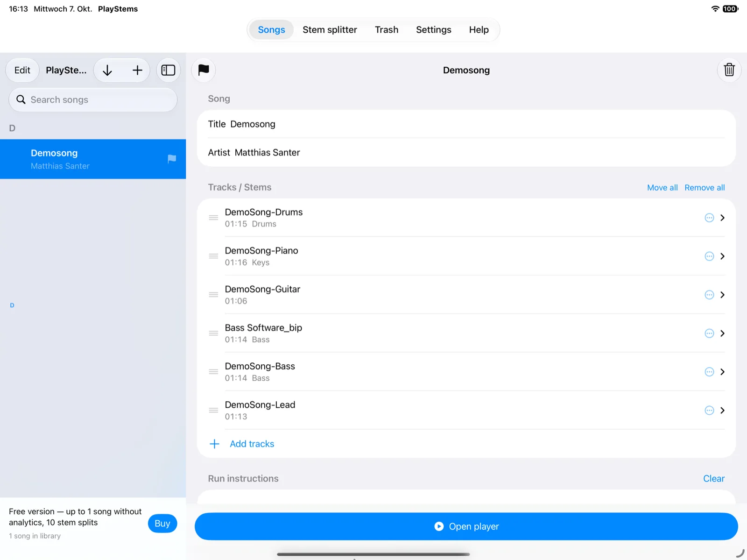Open more options for DemoSong-Lead track
Image resolution: width=747 pixels, height=560 pixels.
tap(709, 411)
